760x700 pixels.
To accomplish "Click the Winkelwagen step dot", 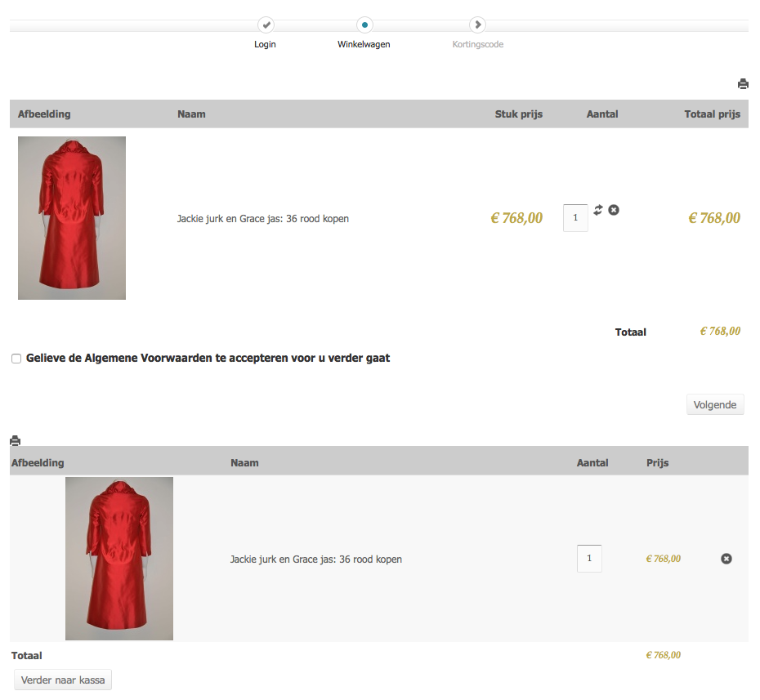I will (x=364, y=25).
